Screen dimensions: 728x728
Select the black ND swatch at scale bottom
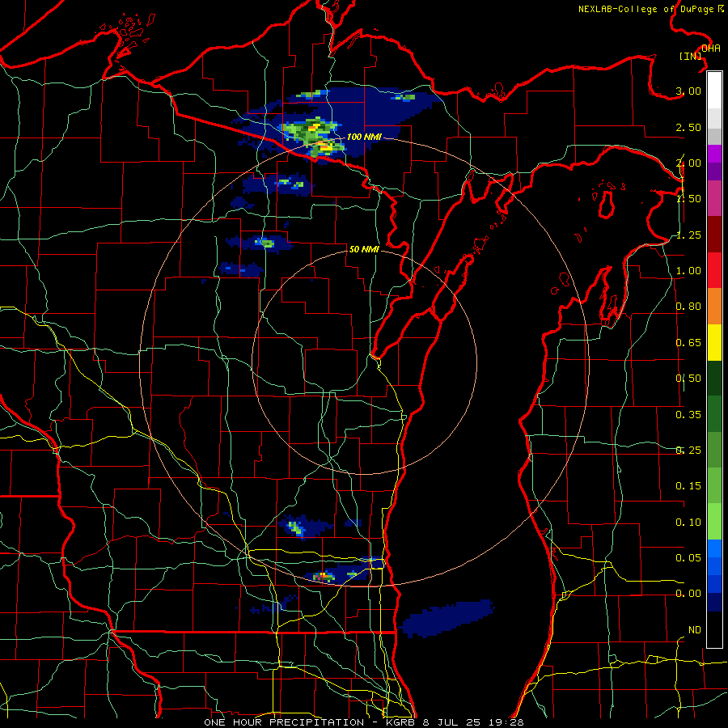pos(714,629)
